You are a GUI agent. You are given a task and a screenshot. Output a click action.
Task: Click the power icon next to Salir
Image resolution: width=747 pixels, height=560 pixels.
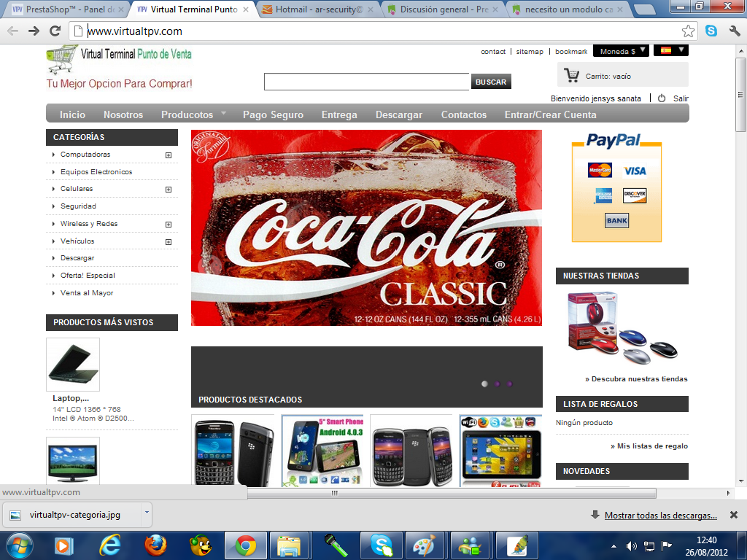pos(662,98)
